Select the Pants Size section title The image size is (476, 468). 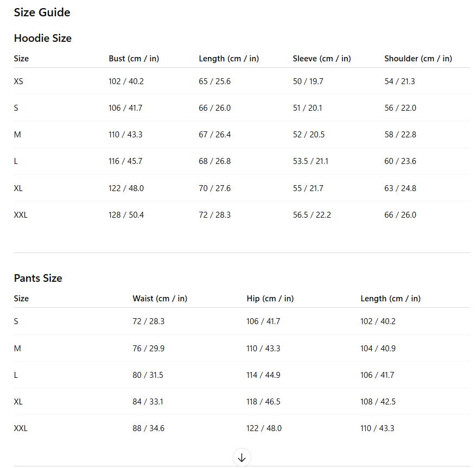click(x=38, y=279)
